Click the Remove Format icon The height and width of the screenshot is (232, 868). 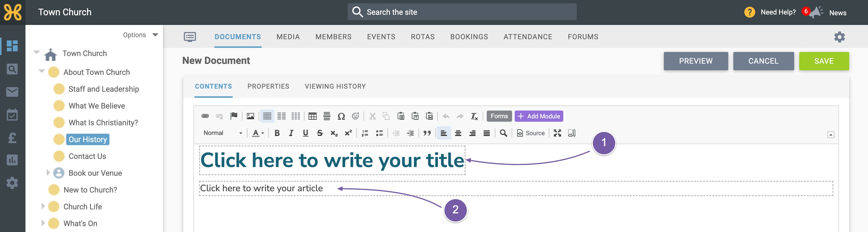pyautogui.click(x=474, y=116)
